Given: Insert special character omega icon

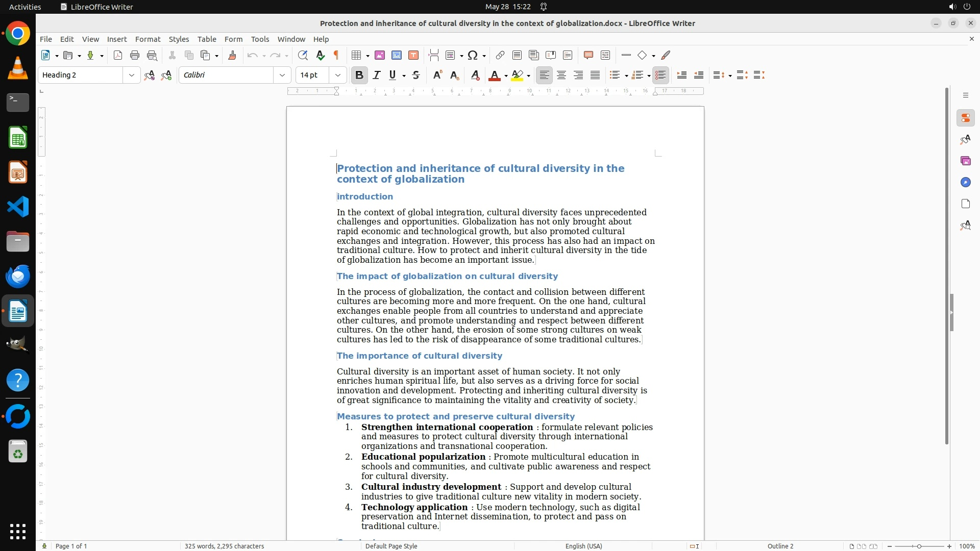Looking at the screenshot, I should (473, 56).
